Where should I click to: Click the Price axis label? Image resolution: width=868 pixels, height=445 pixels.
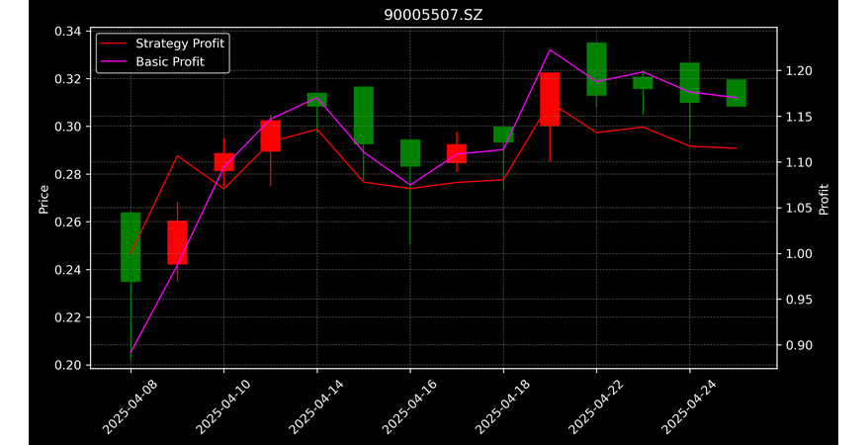tap(43, 200)
